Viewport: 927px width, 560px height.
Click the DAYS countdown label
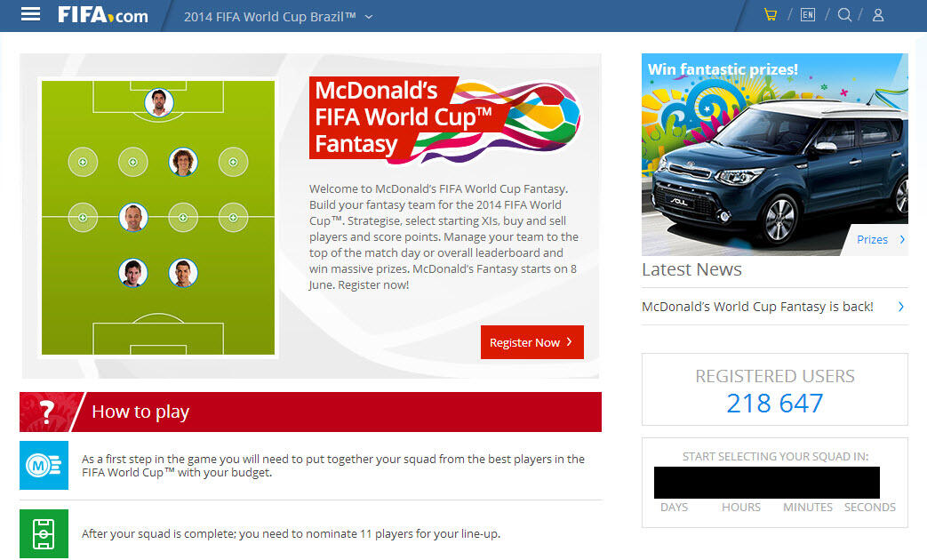pyautogui.click(x=674, y=508)
